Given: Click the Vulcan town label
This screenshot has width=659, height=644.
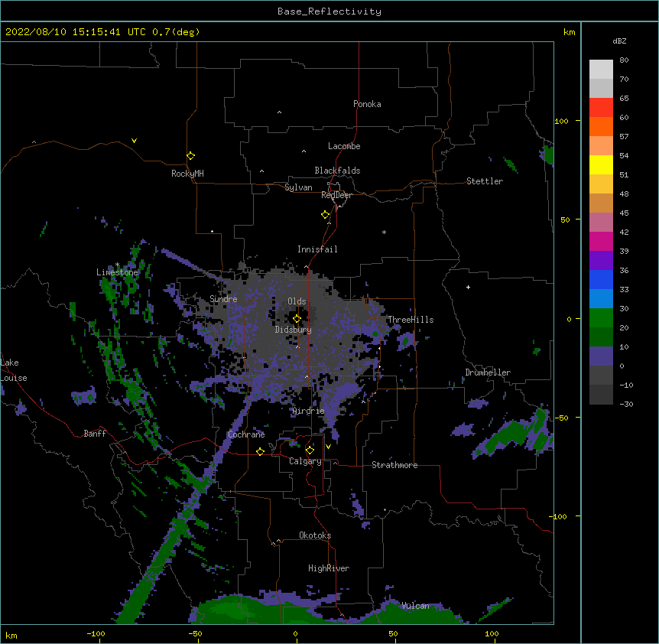Looking at the screenshot, I should (x=415, y=606).
